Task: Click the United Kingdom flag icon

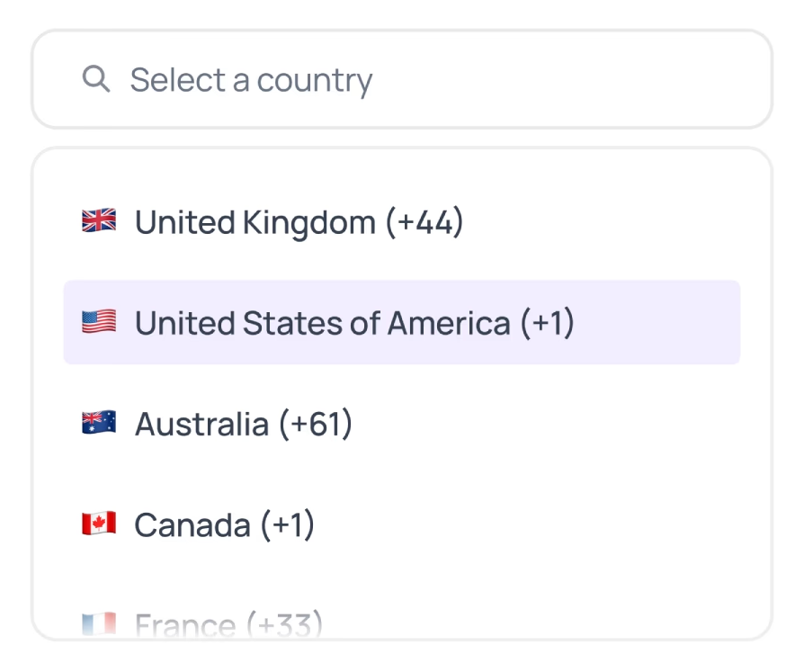Action: 99,221
